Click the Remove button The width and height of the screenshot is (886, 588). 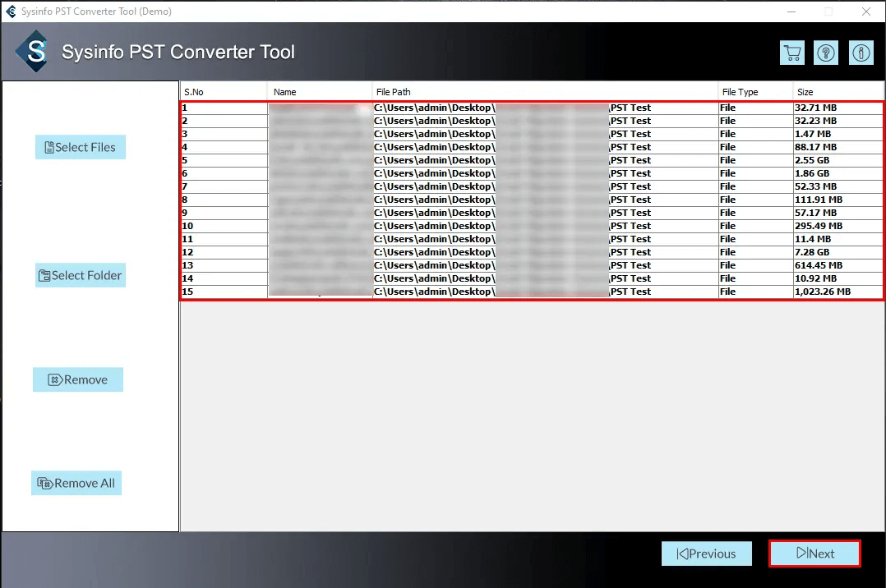pyautogui.click(x=78, y=379)
